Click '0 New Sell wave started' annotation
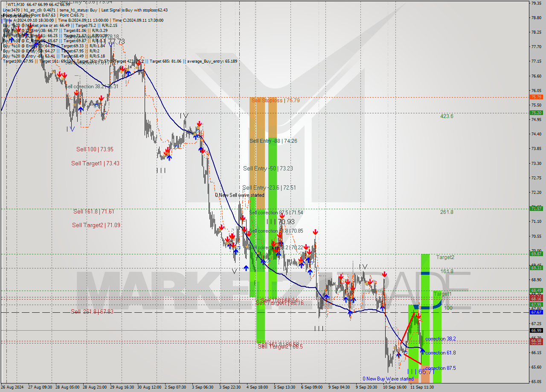Image resolution: width=546 pixels, height=392 pixels. (x=240, y=195)
